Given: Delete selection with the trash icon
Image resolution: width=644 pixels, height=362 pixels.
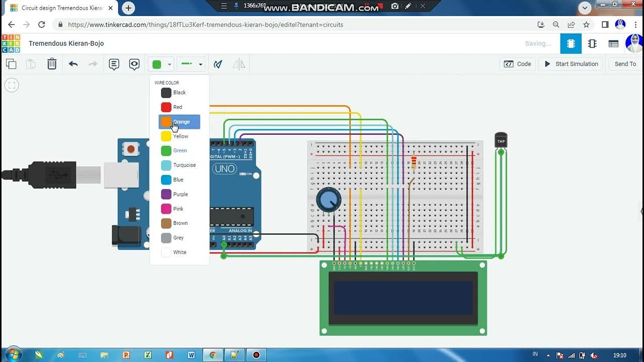Looking at the screenshot, I should point(52,64).
